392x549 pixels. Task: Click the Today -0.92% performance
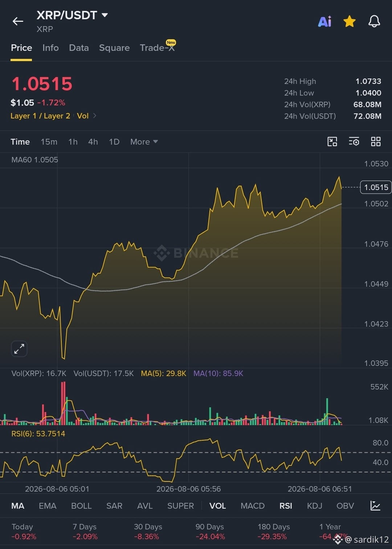tap(24, 532)
